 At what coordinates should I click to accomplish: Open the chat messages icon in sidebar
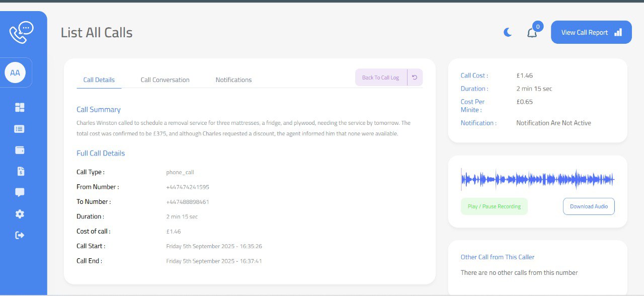(x=19, y=192)
